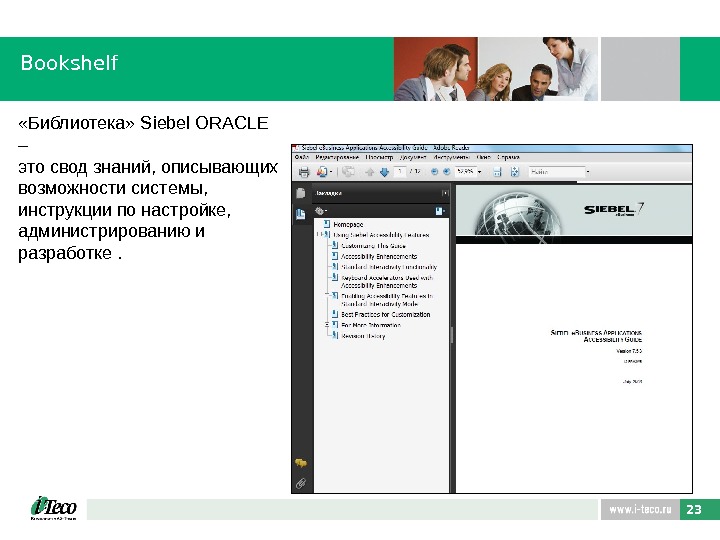The image size is (720, 540).
Task: Select Enabling Accessibility Features bookmark
Action: [x=387, y=300]
